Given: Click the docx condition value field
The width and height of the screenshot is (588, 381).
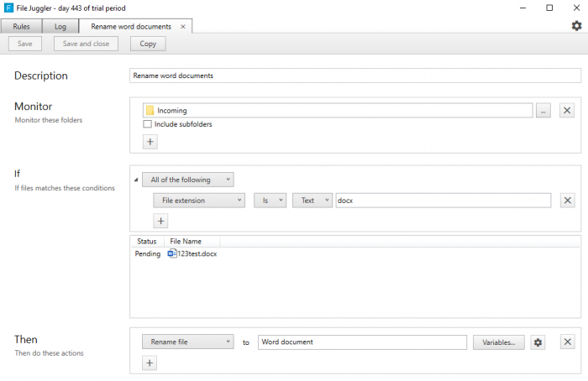Looking at the screenshot, I should [444, 201].
